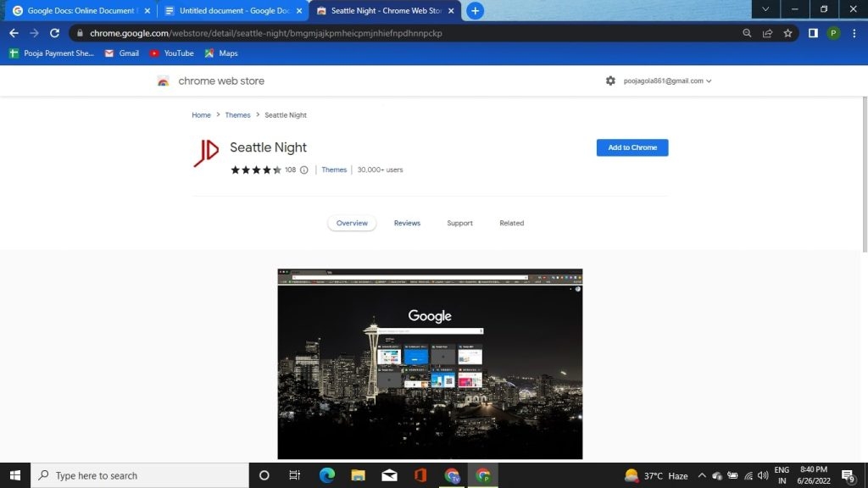868x488 pixels.
Task: Click the rating info icon beside 108
Action: click(304, 169)
